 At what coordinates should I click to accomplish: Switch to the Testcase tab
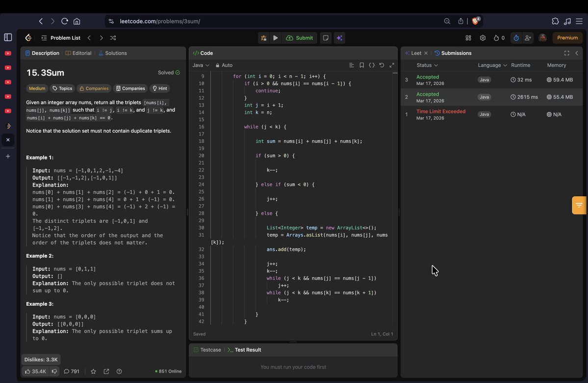[207, 350]
